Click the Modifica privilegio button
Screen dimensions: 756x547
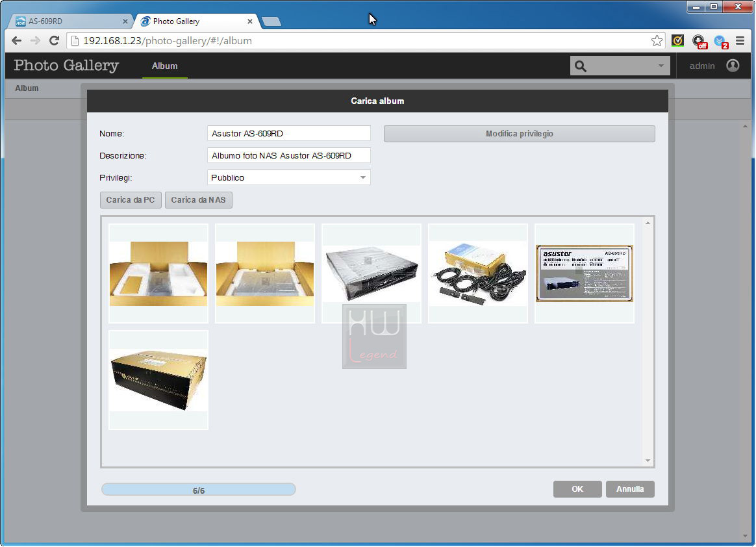tap(520, 134)
